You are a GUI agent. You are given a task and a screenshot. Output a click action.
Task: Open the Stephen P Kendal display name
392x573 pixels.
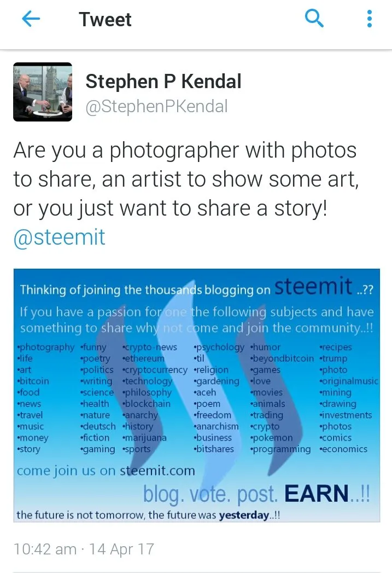[x=163, y=81]
